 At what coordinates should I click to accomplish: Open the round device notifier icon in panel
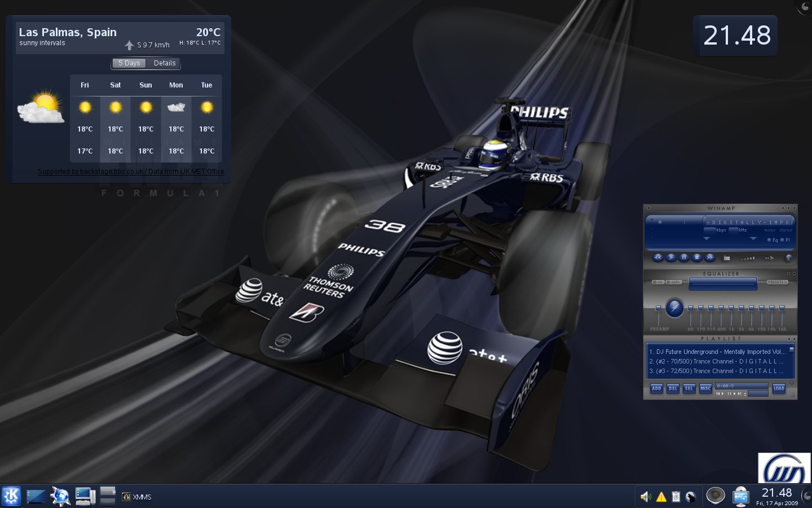(716, 496)
